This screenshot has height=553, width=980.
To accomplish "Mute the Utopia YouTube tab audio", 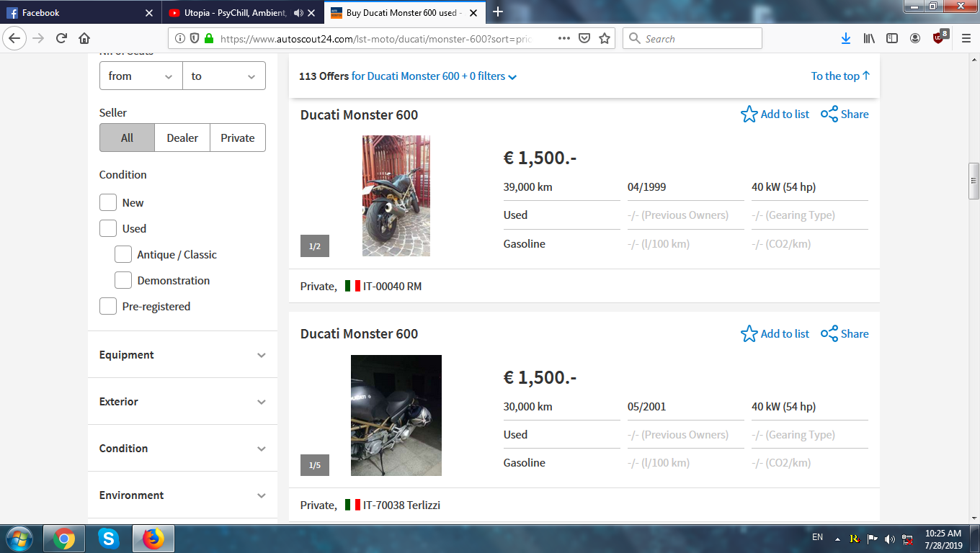I will [x=298, y=13].
